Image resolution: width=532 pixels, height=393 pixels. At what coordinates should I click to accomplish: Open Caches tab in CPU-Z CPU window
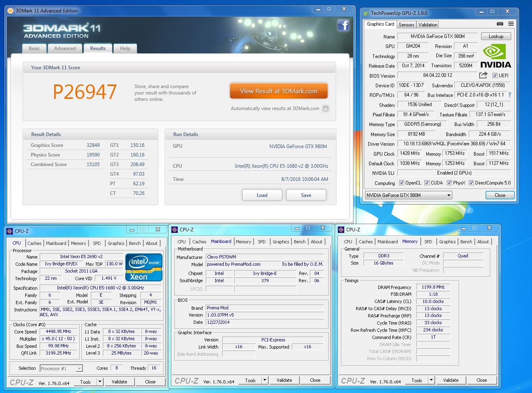[x=34, y=243]
